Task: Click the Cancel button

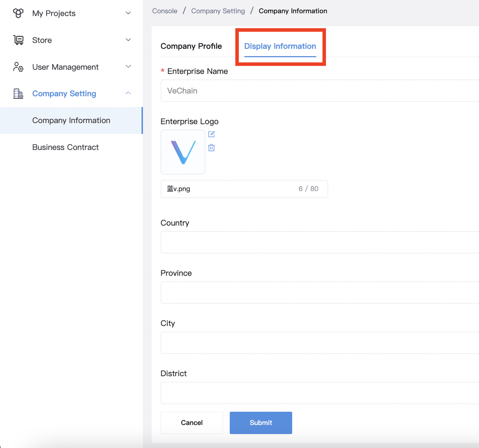Action: [192, 423]
